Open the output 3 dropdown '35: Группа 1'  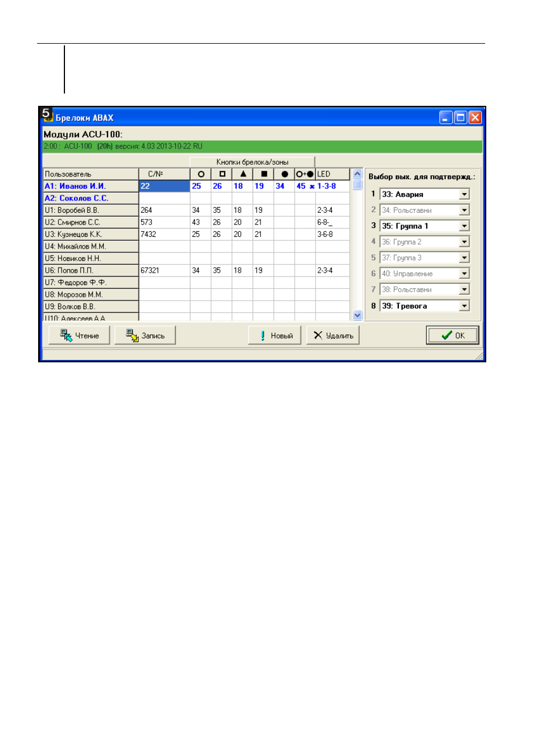tap(464, 226)
